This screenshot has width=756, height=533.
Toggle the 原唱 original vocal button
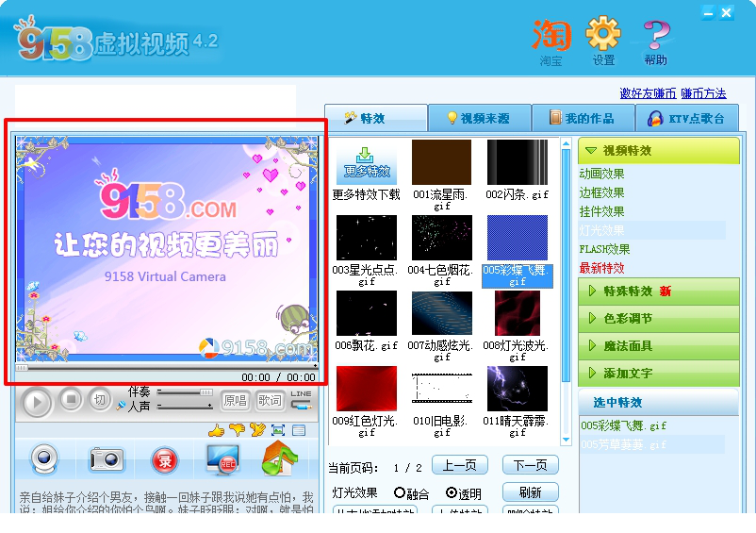click(x=236, y=400)
